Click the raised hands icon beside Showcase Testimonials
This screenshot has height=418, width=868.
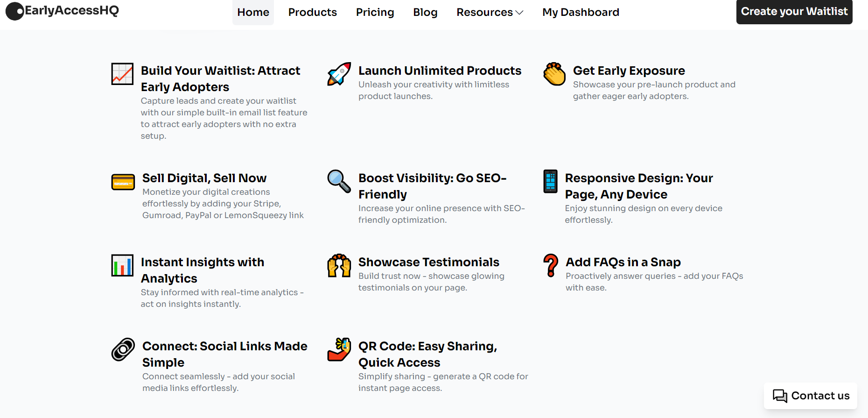(x=339, y=265)
